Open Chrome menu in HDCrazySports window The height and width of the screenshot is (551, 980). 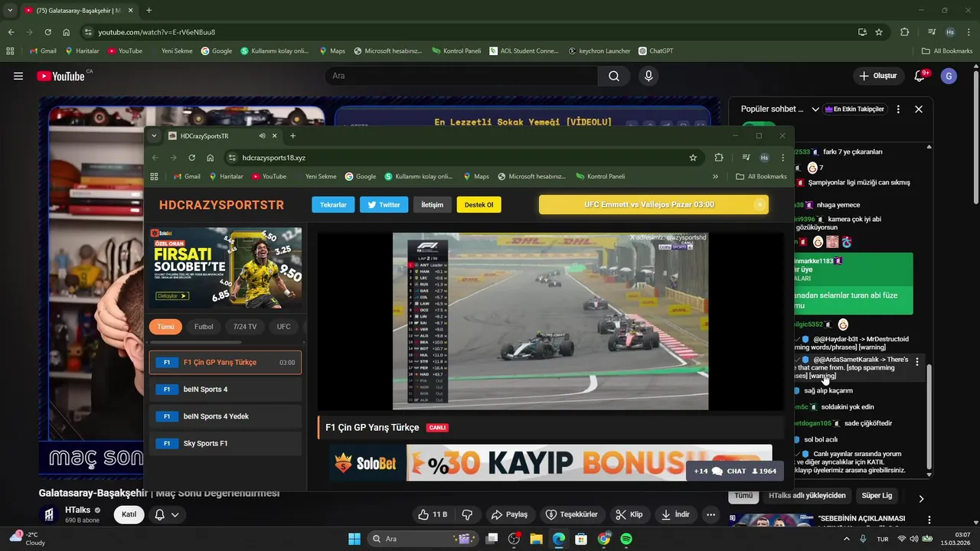point(782,158)
